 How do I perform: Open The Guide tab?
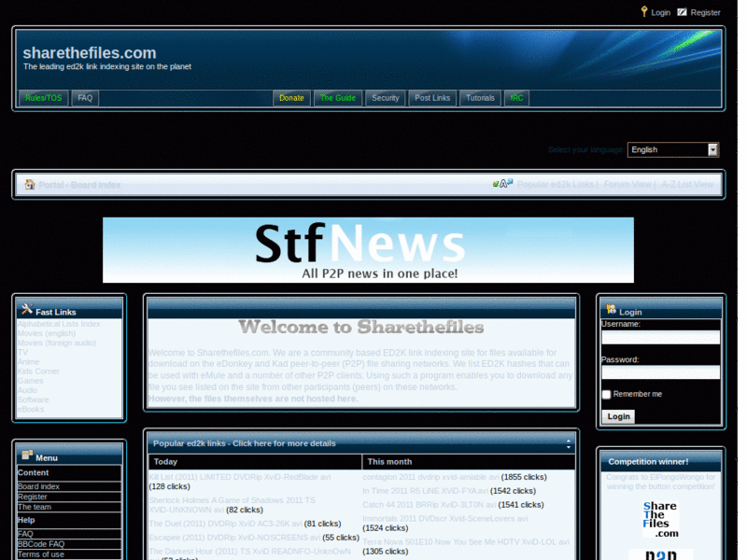(x=338, y=98)
